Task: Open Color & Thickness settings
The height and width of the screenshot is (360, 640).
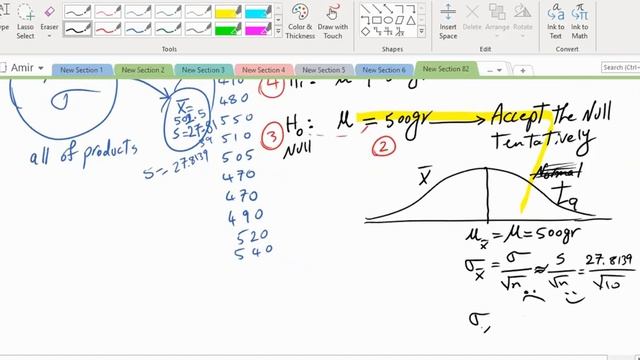Action: coord(300,21)
